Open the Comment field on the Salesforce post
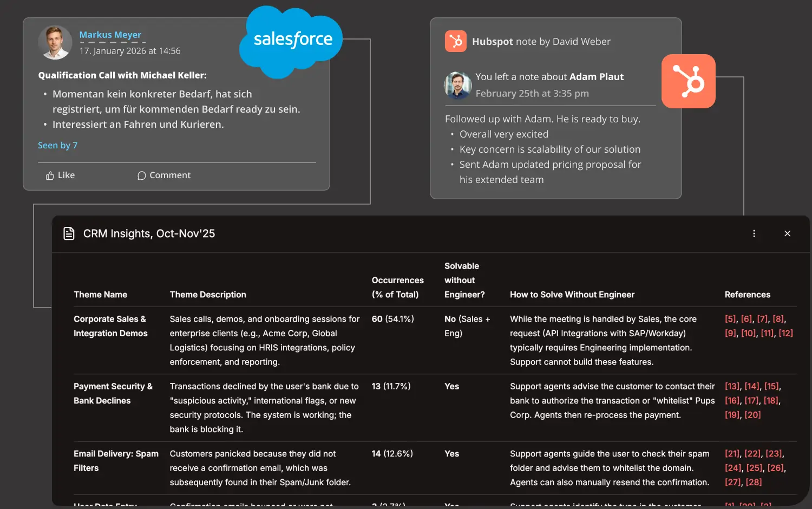This screenshot has width=812, height=509. 164,175
